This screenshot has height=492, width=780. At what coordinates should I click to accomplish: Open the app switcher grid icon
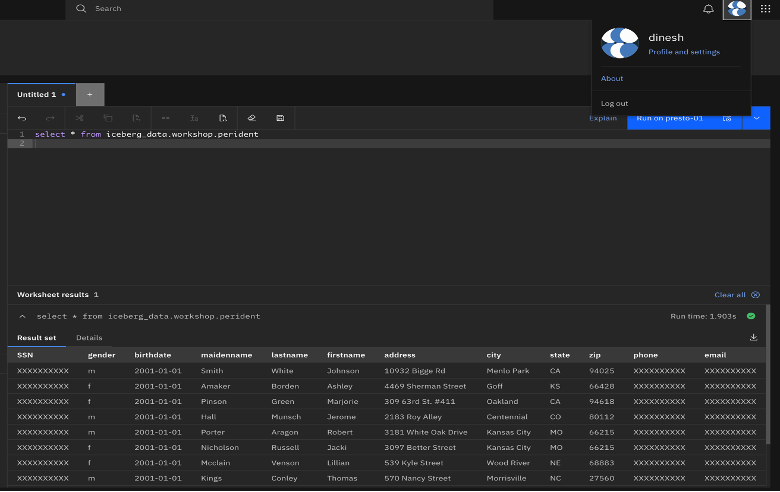(x=766, y=9)
